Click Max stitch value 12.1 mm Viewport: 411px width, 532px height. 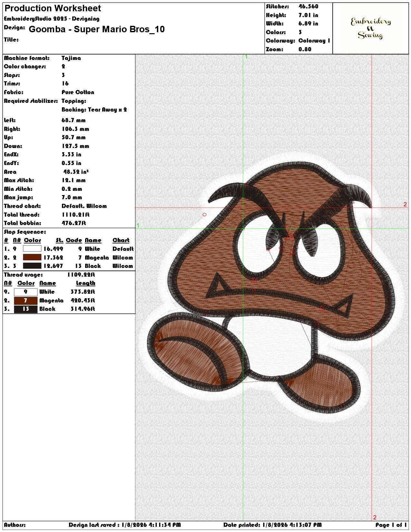click(73, 180)
